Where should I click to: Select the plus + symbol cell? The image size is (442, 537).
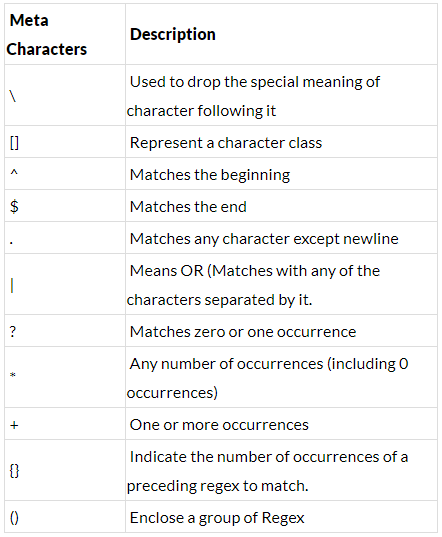[x=65, y=424]
